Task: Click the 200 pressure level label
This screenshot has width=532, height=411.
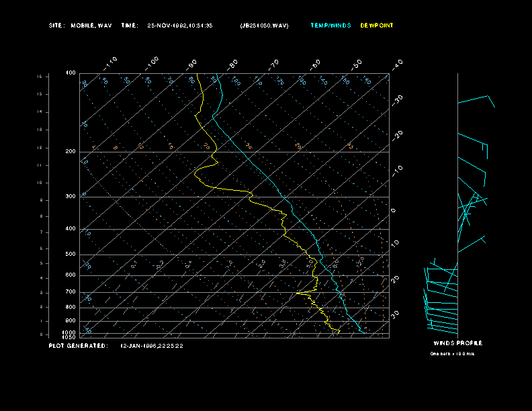Action: coord(71,152)
